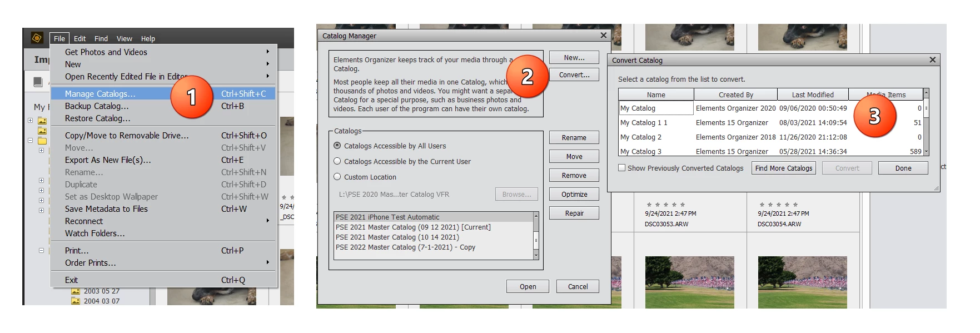Viewport: 980px width, 333px height.
Task: Choose Save Metadata to Files
Action: (162, 208)
